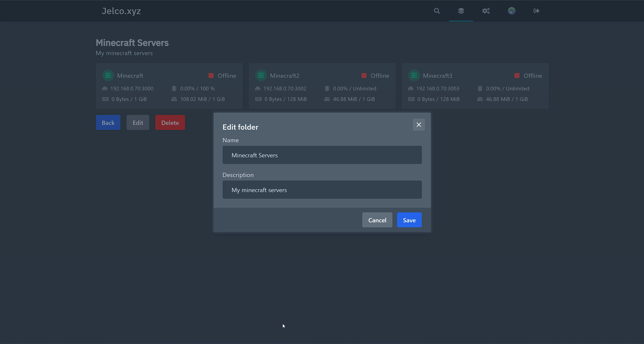
Task: Click the Jelco.xyz site title
Action: click(x=121, y=11)
